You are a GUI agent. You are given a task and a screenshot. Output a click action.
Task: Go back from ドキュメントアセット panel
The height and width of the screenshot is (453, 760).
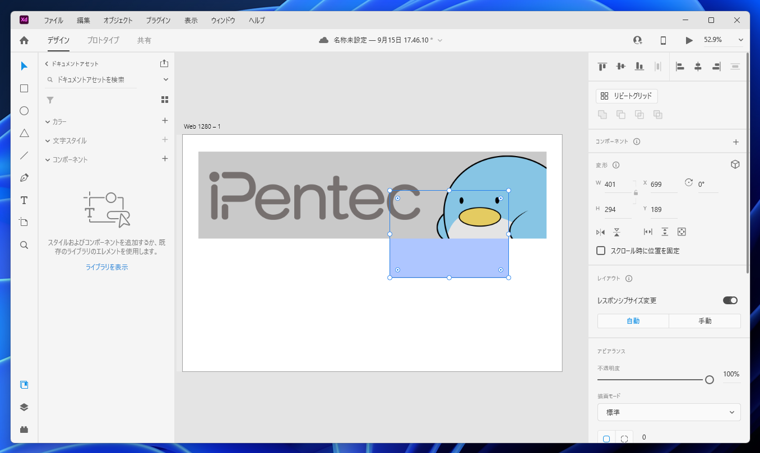click(x=47, y=63)
